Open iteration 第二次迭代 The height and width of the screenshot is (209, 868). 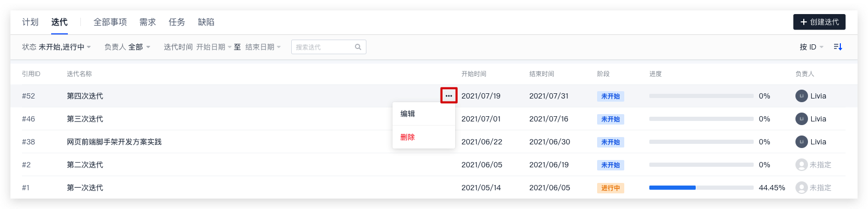(85, 165)
